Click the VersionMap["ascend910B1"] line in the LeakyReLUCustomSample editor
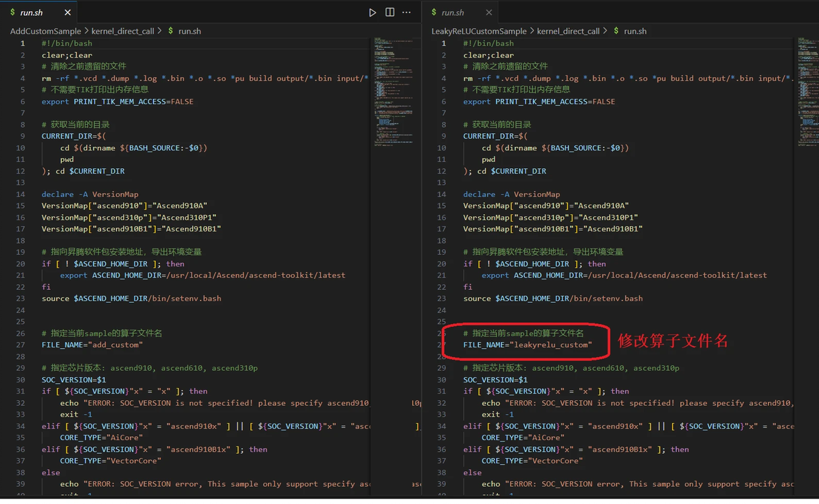The width and height of the screenshot is (819, 504). point(552,229)
